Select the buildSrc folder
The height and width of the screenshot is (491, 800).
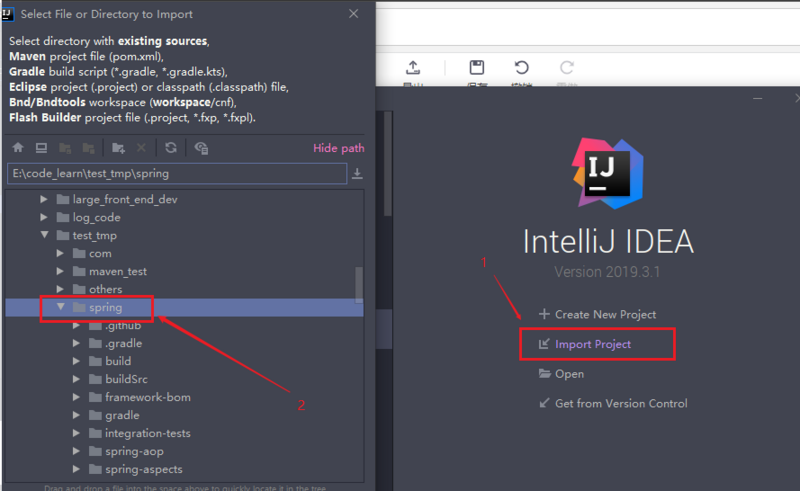[127, 379]
